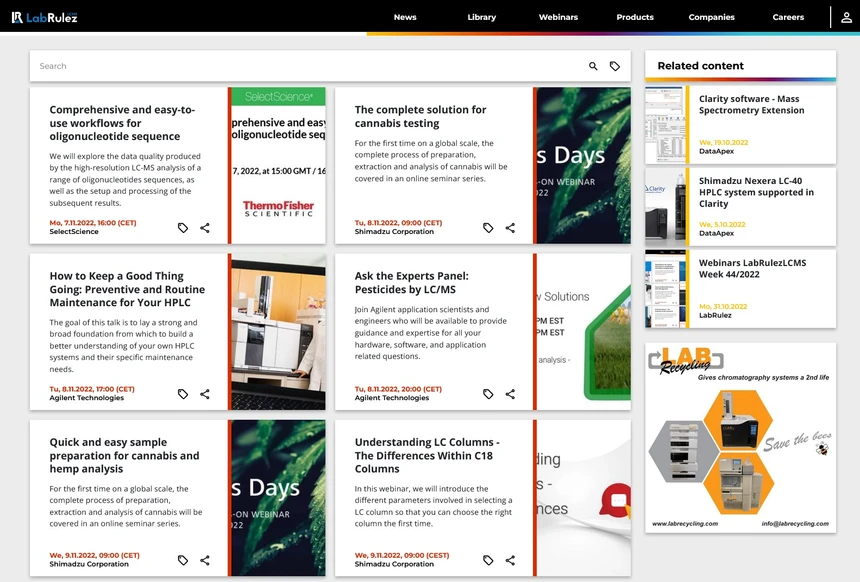Share the Understanding LC Columns card
This screenshot has width=860, height=582.
[510, 560]
